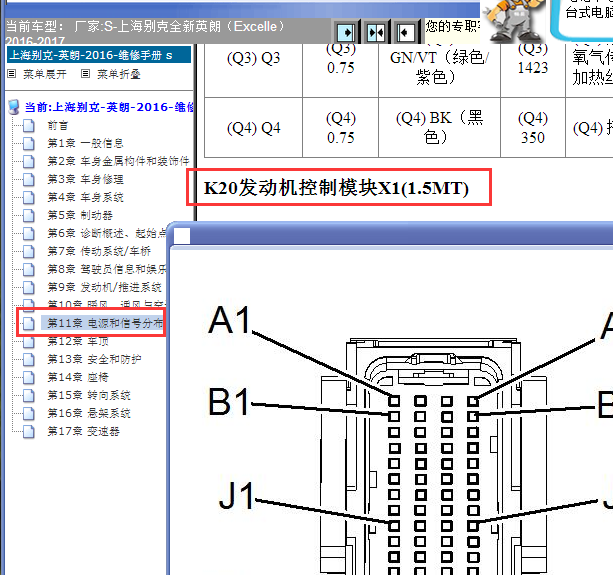Viewport: 613px width, 575px height.
Task: Open 第14章 座椅
Action: [77, 377]
